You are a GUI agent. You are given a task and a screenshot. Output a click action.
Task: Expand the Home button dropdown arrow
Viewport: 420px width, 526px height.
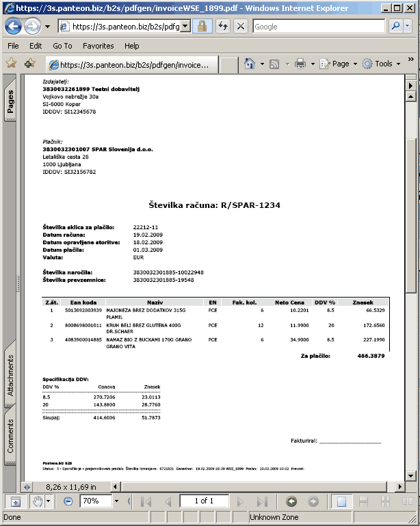click(x=262, y=64)
